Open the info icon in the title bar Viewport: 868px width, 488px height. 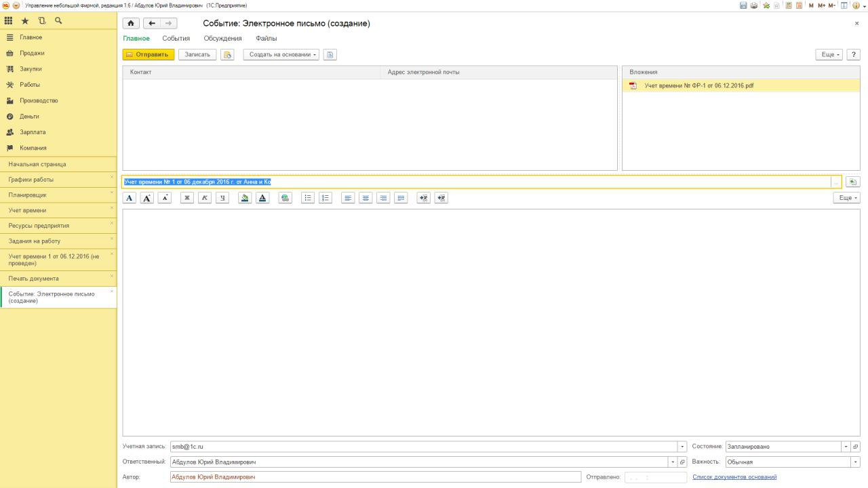pyautogui.click(x=855, y=5)
